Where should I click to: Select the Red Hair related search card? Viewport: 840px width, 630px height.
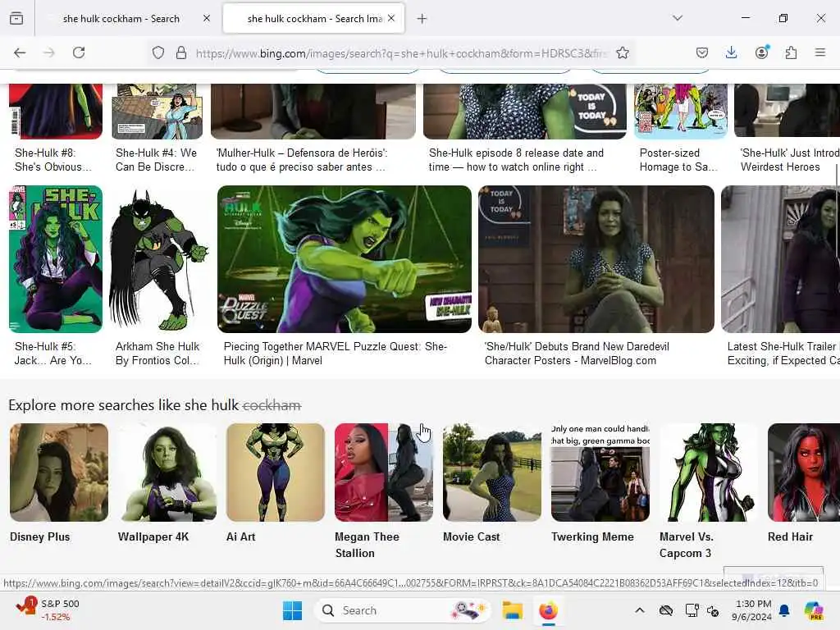click(x=804, y=483)
